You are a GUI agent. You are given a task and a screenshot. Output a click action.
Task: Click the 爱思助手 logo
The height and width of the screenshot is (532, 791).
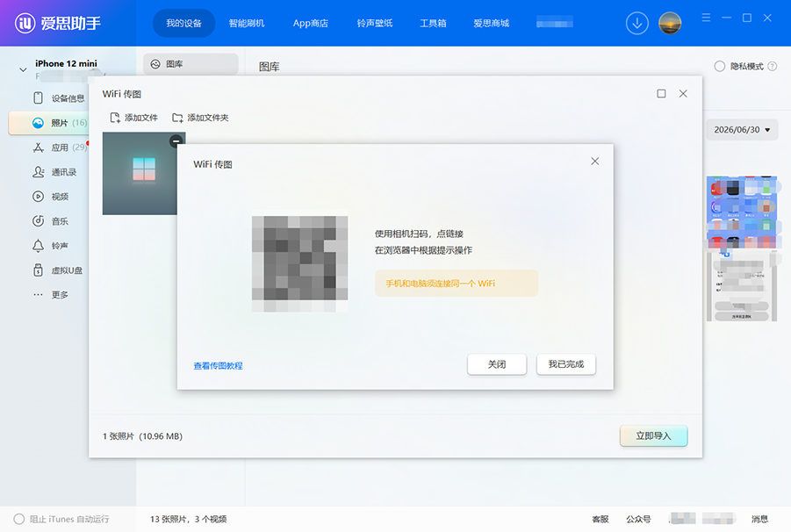(58, 23)
